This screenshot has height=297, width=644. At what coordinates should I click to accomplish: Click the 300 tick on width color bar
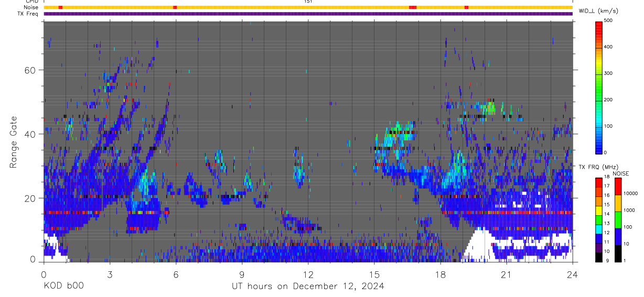tap(608, 73)
